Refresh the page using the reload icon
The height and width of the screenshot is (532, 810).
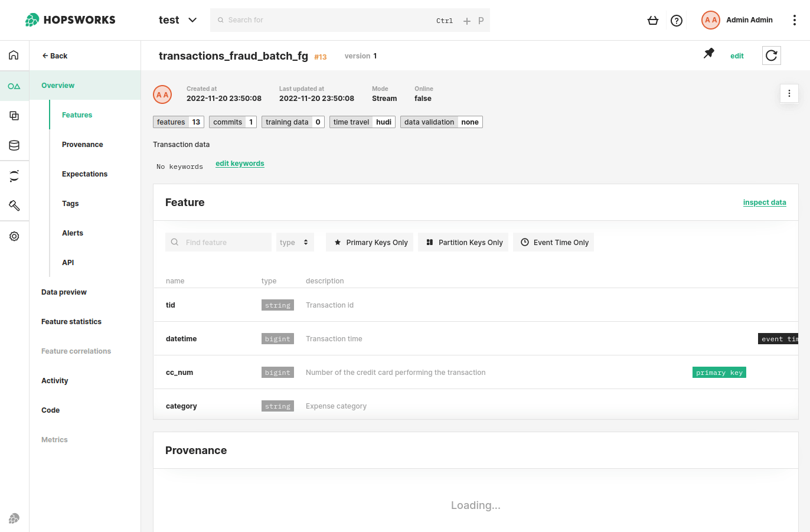click(771, 55)
